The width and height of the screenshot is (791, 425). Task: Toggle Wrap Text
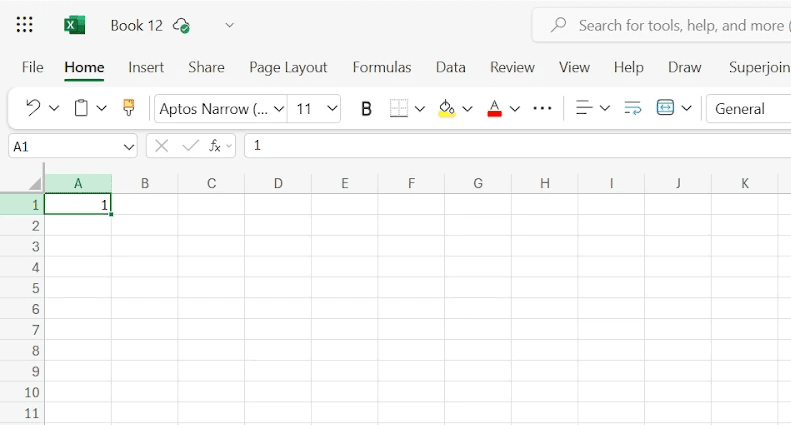(632, 108)
